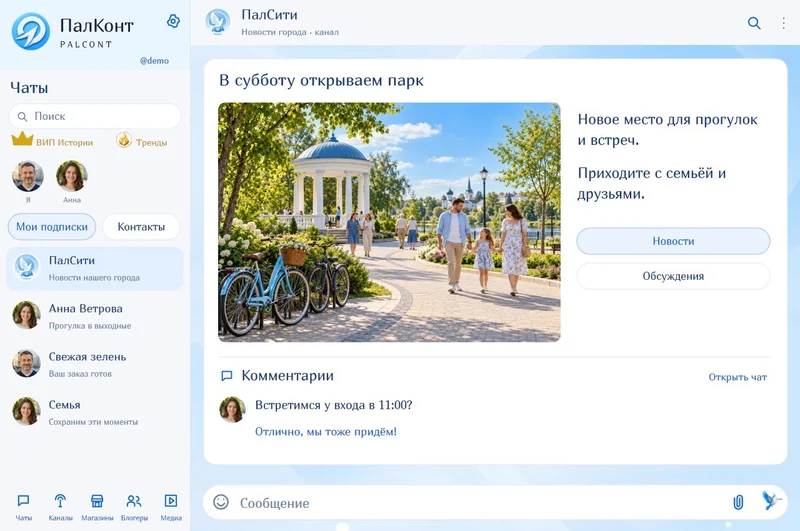Open ПалСити chat in the list
This screenshot has width=800, height=531.
click(x=95, y=268)
